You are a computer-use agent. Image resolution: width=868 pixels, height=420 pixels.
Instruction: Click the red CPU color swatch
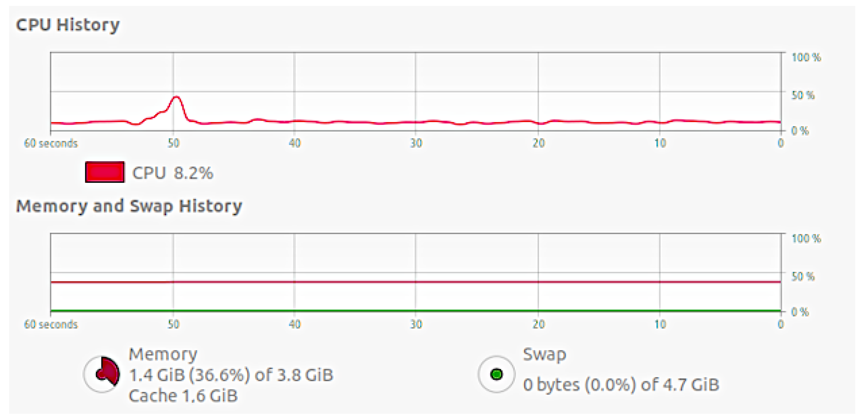(x=105, y=172)
